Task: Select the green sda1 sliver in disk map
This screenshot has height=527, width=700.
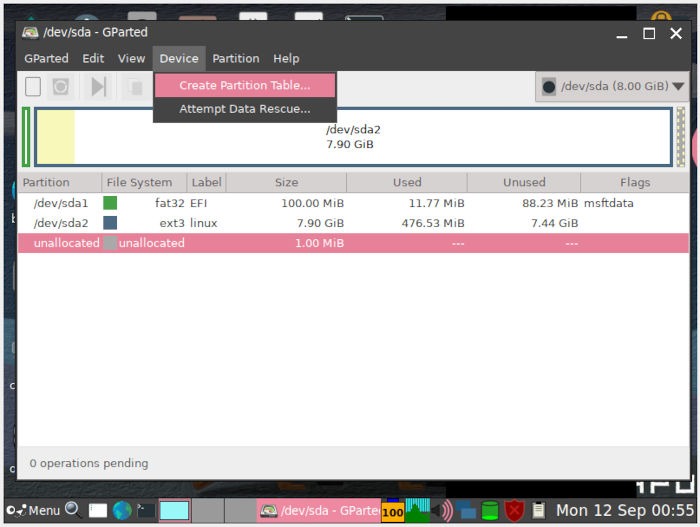Action: click(x=26, y=137)
